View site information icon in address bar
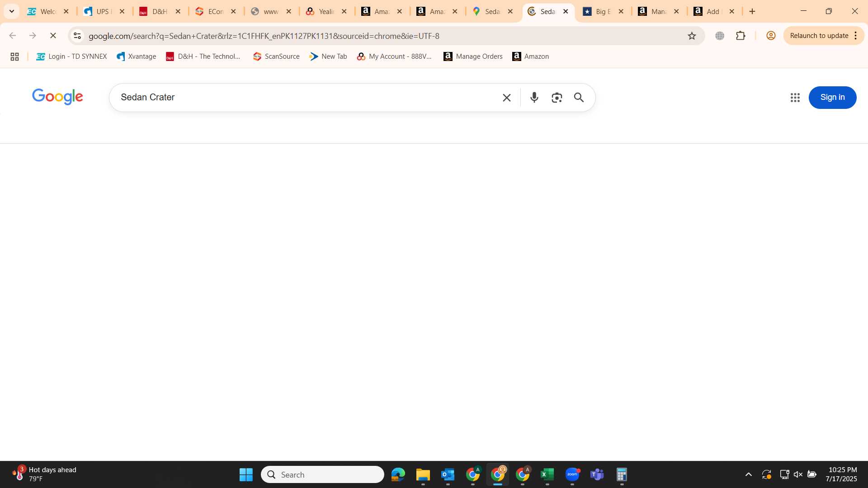 (77, 36)
